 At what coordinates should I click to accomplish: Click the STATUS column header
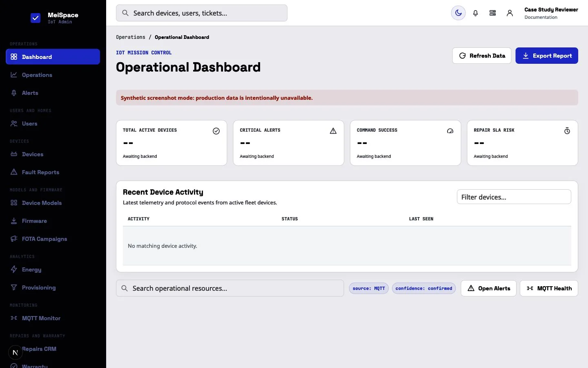[x=290, y=219]
